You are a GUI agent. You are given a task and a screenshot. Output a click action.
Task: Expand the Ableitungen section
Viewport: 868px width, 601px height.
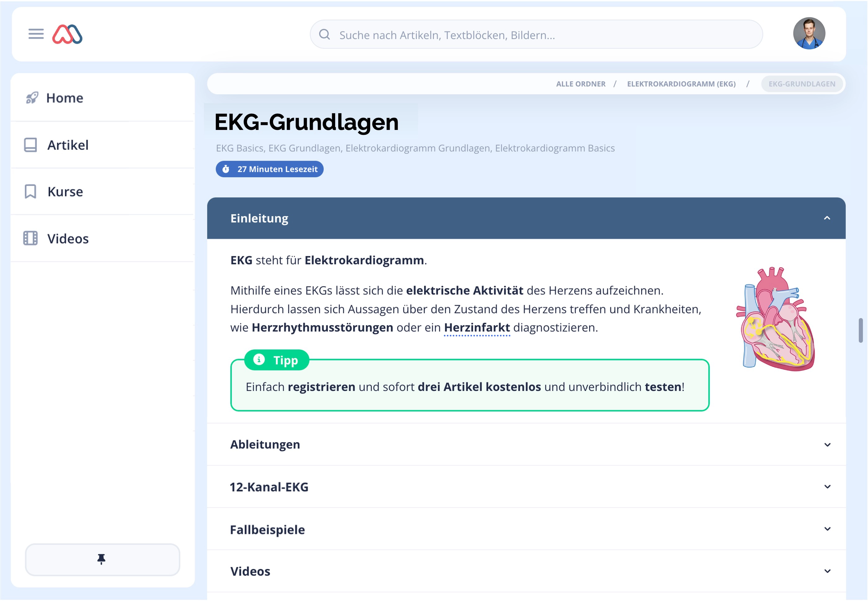pos(827,444)
